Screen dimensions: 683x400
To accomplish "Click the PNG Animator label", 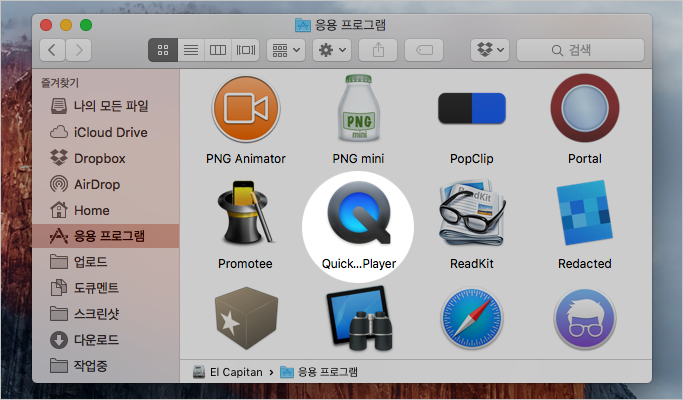I will tap(246, 159).
